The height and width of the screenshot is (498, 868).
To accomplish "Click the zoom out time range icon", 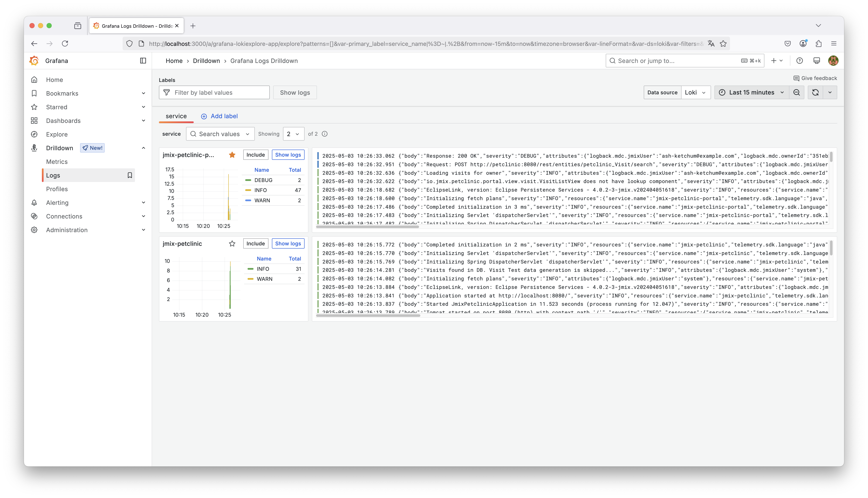I will click(796, 92).
